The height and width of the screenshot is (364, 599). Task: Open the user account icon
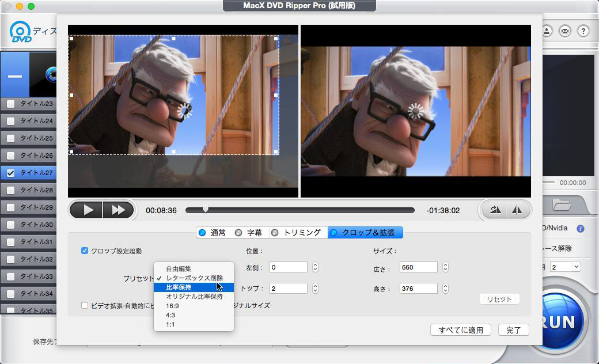pos(547,31)
